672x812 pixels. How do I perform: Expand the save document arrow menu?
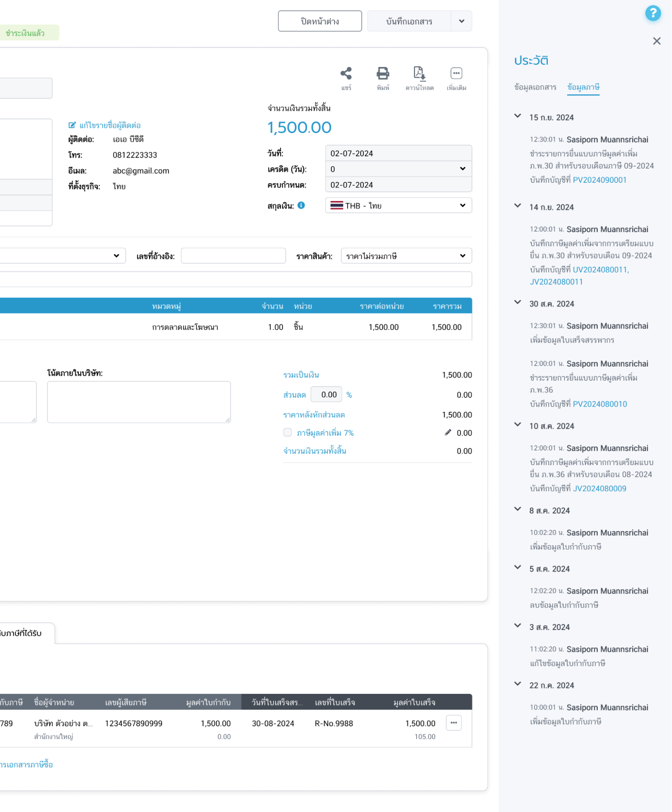point(461,21)
